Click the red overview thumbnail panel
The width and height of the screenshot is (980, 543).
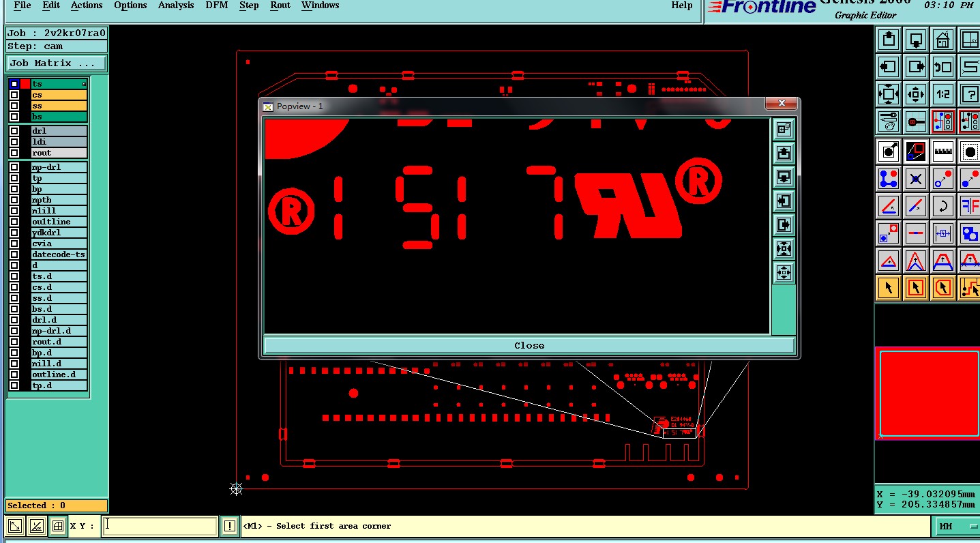[928, 394]
